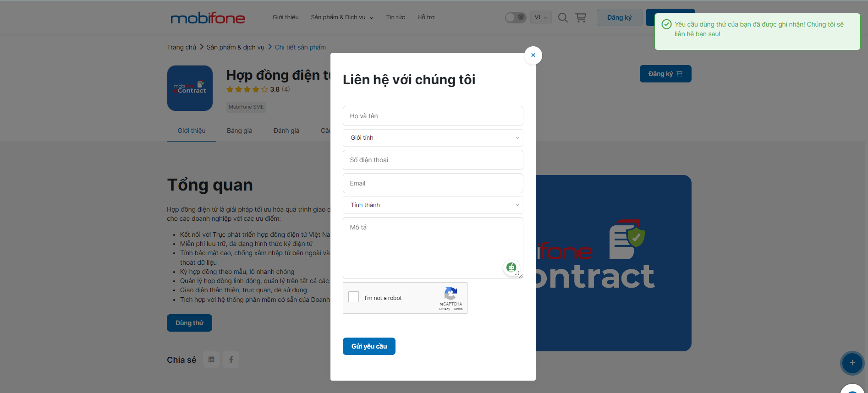The image size is (868, 393).
Task: Switch to the Bảng giá tab
Action: [240, 131]
